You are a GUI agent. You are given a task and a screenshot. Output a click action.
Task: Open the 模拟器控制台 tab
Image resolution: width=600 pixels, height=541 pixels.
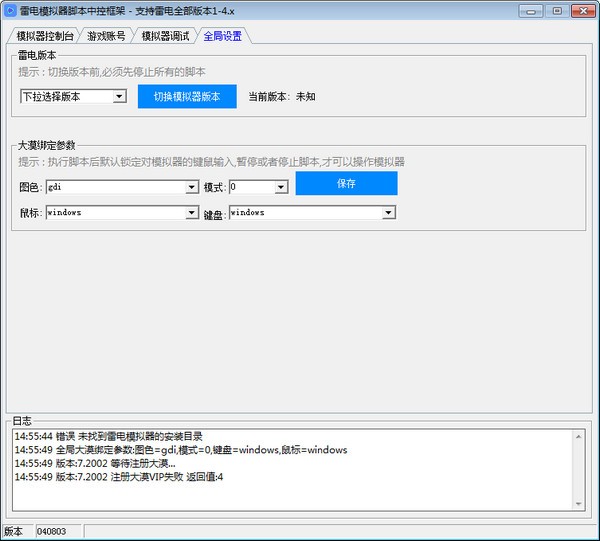coord(44,36)
